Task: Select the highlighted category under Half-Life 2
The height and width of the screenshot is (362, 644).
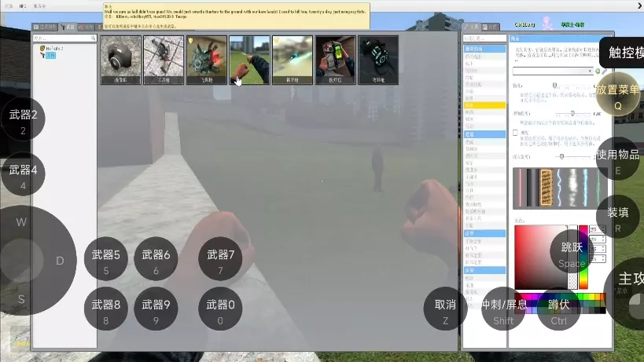Action: [x=50, y=55]
